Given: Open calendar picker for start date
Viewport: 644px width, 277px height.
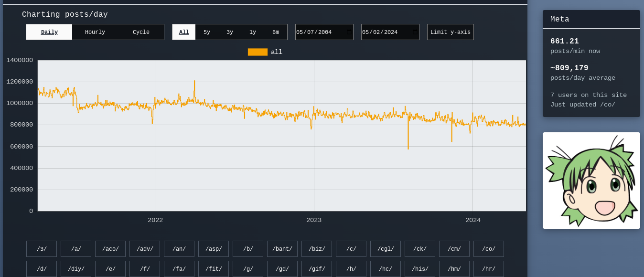Looking at the screenshot, I should pyautogui.click(x=349, y=32).
